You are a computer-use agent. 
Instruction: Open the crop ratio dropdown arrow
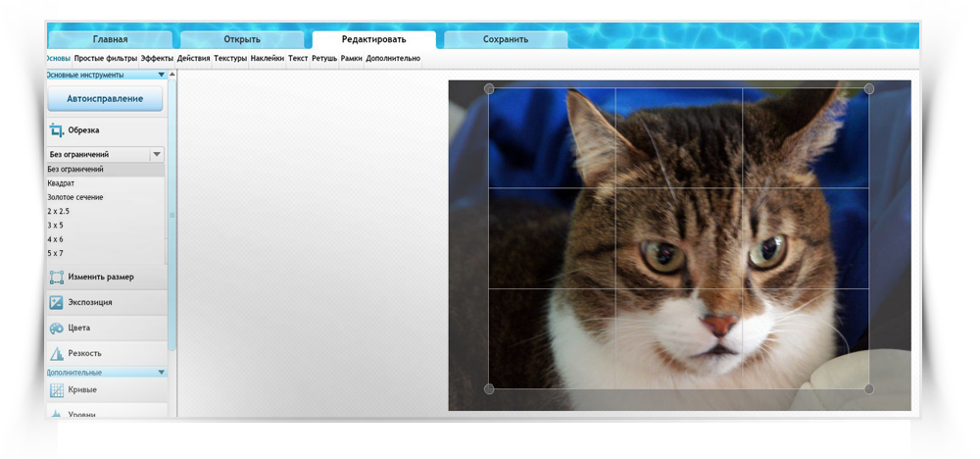(x=156, y=155)
